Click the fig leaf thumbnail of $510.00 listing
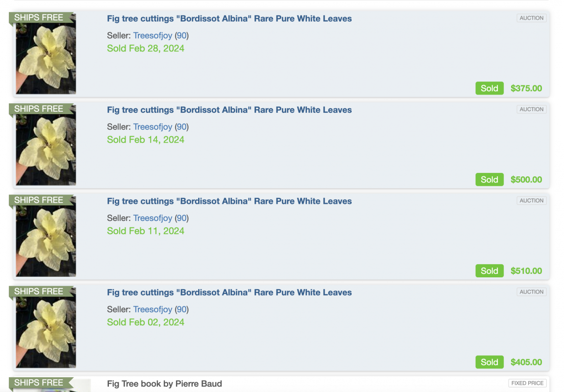The image size is (564, 392). coord(46,236)
